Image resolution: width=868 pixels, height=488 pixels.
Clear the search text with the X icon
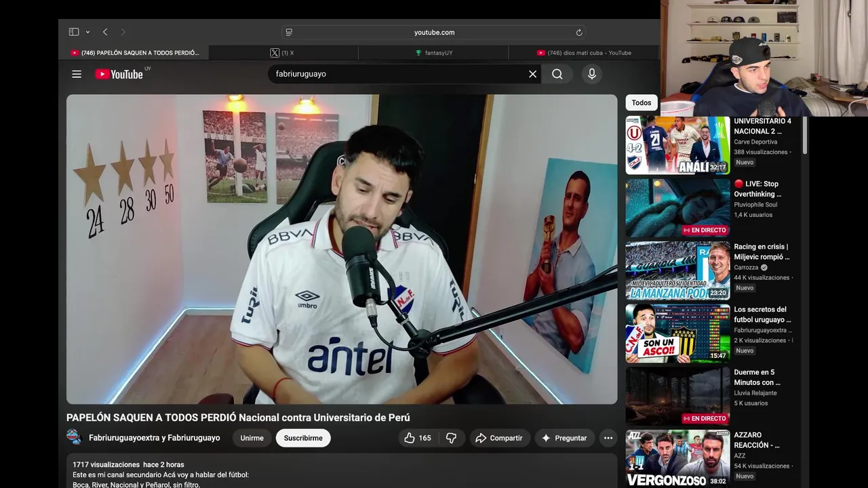click(533, 74)
